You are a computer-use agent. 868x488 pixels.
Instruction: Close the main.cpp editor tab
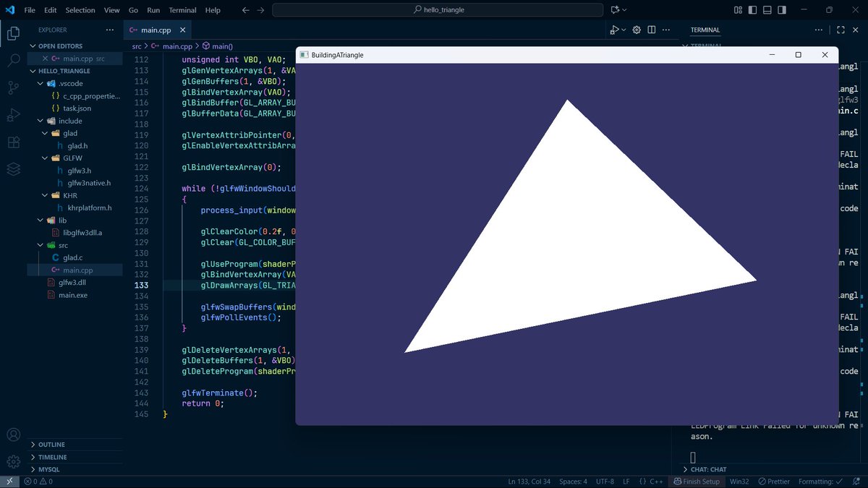[x=182, y=30]
